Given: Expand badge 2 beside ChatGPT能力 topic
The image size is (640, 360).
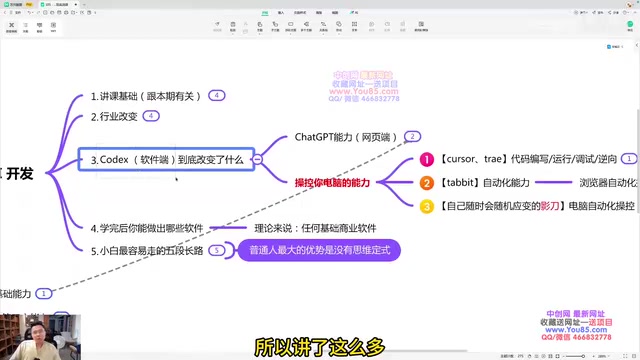Looking at the screenshot, I should click(412, 136).
